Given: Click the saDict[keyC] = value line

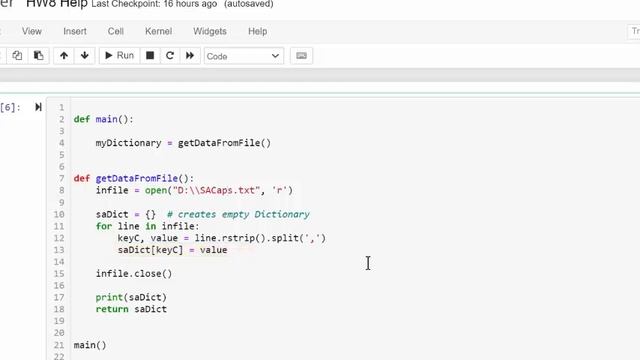Looking at the screenshot, I should pyautogui.click(x=172, y=250).
